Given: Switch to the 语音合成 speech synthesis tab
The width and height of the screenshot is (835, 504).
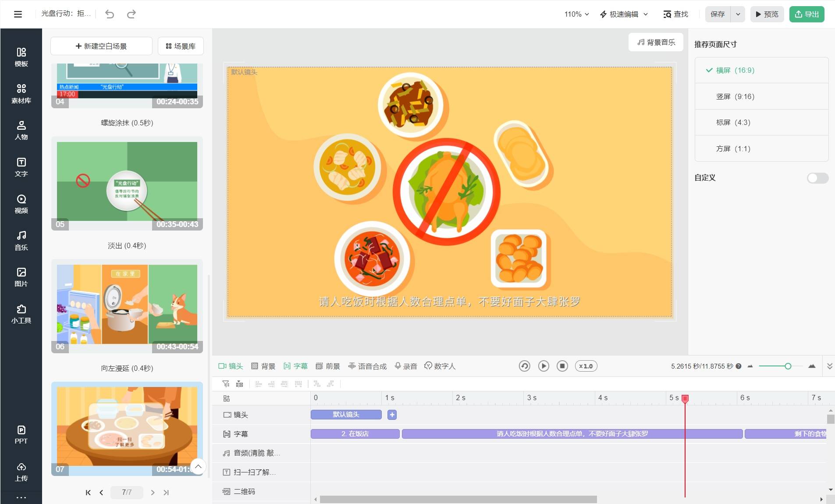Looking at the screenshot, I should pos(367,366).
